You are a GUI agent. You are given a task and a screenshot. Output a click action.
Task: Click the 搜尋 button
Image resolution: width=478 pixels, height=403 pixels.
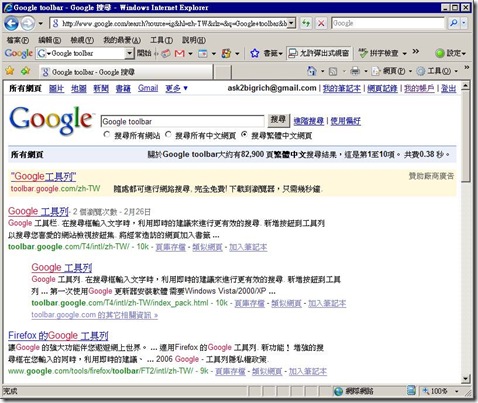(x=279, y=120)
